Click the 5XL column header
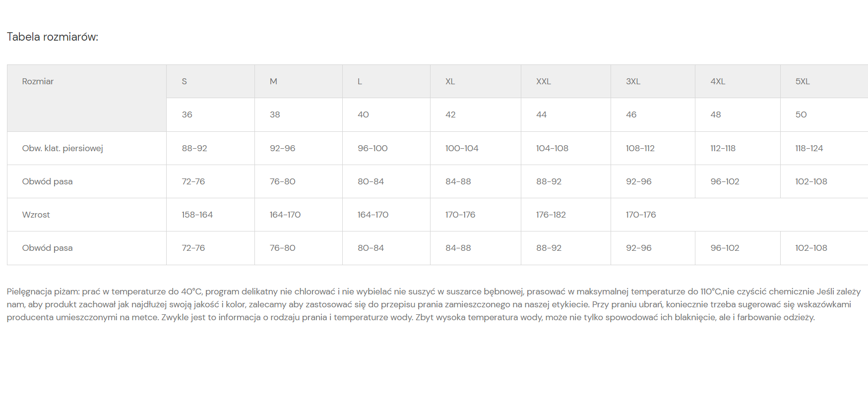 point(803,82)
